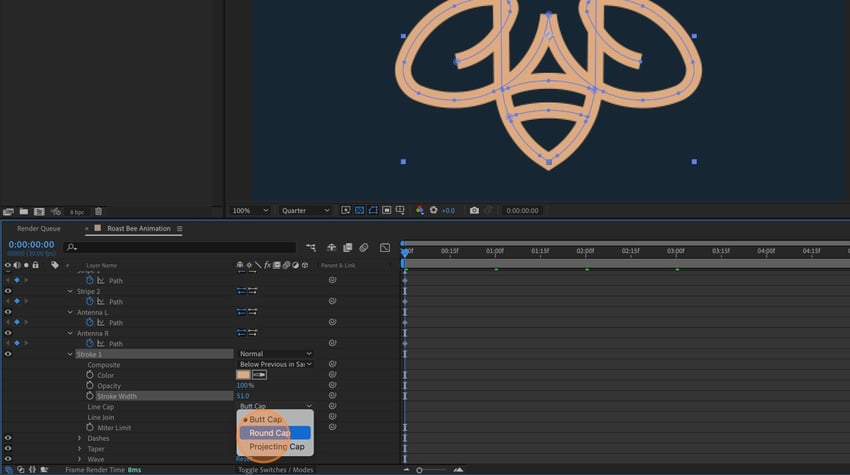Toggle visibility eye for Stroke 1

point(8,354)
